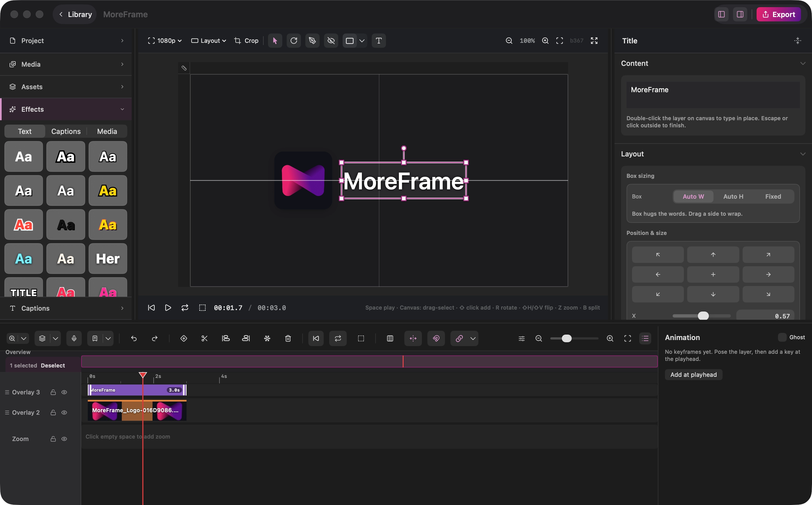812x505 pixels.
Task: Expand the Project section
Action: coord(66,41)
